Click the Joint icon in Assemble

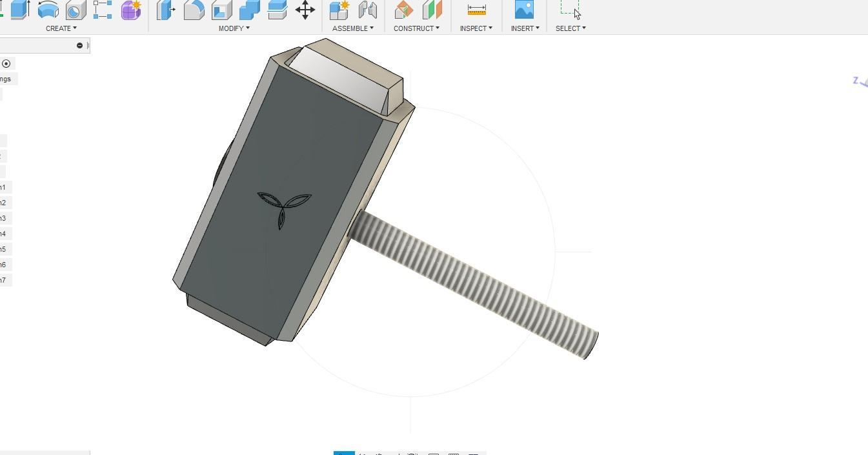tap(367, 10)
